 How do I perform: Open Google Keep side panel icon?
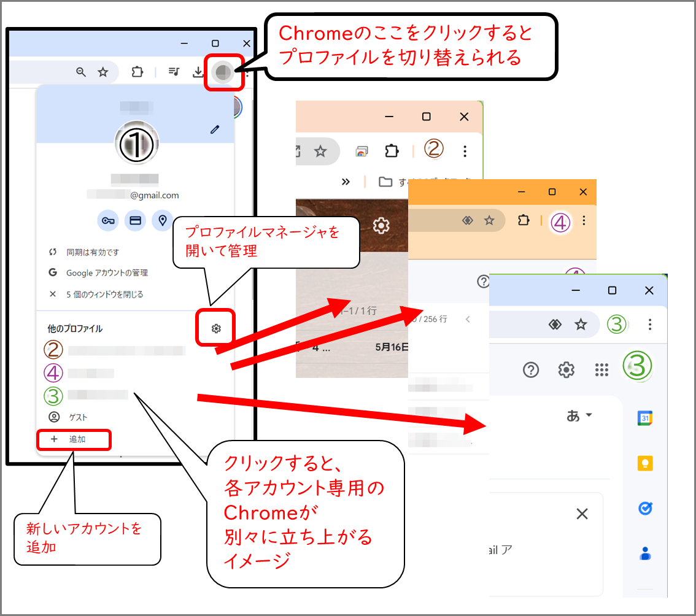coord(645,463)
